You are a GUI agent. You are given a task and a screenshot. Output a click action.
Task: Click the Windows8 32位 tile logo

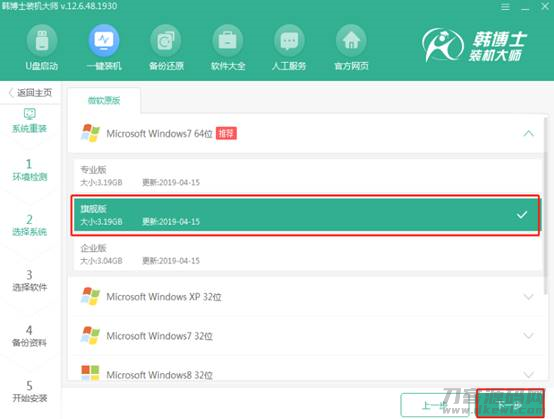pyautogui.click(x=90, y=373)
